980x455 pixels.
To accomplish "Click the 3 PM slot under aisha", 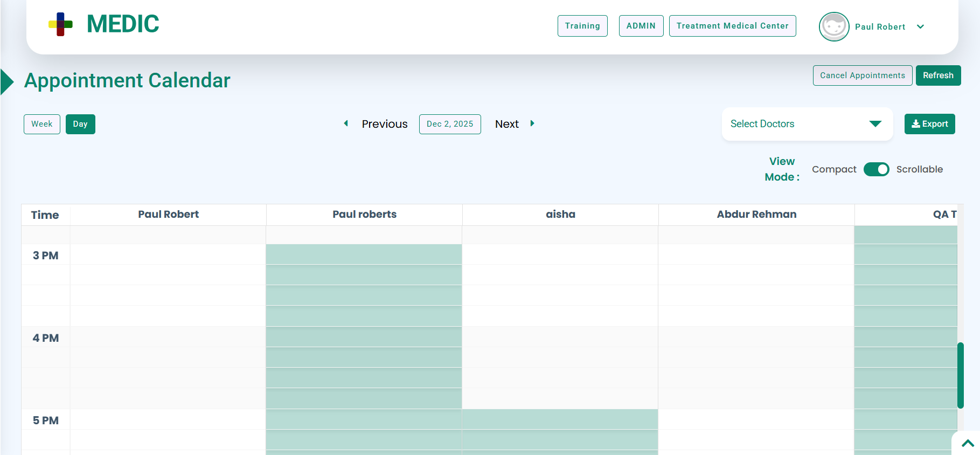I will click(x=560, y=254).
